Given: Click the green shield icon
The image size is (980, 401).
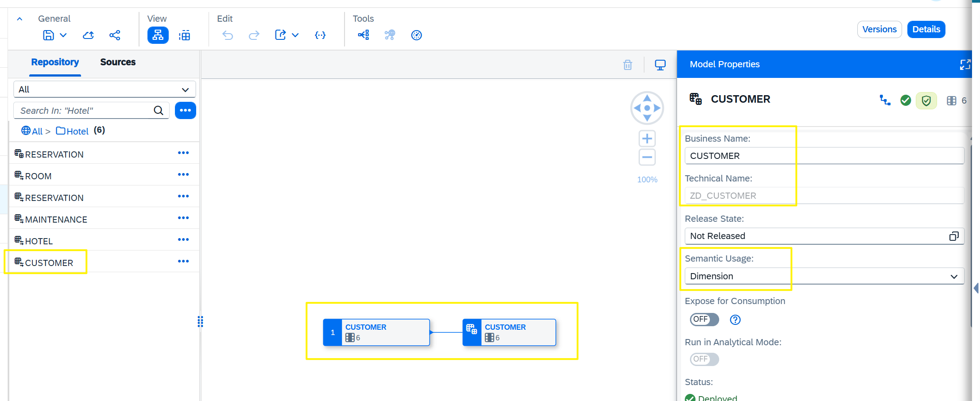Looking at the screenshot, I should (926, 101).
